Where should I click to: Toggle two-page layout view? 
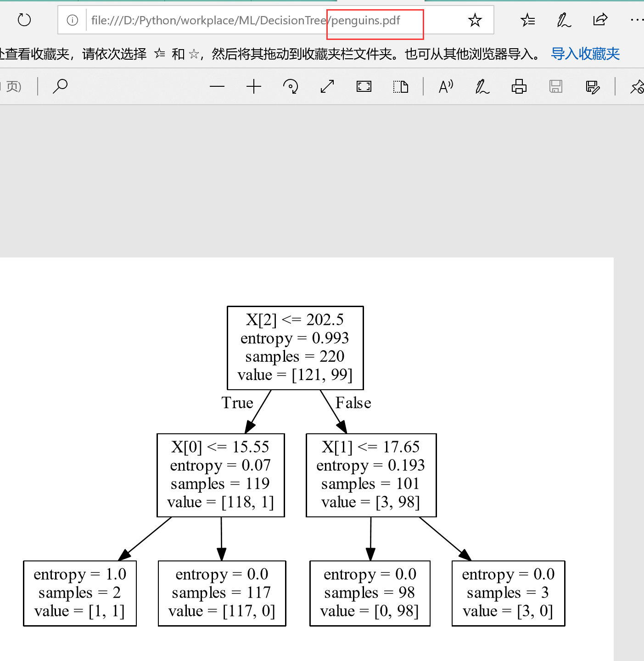pos(401,86)
